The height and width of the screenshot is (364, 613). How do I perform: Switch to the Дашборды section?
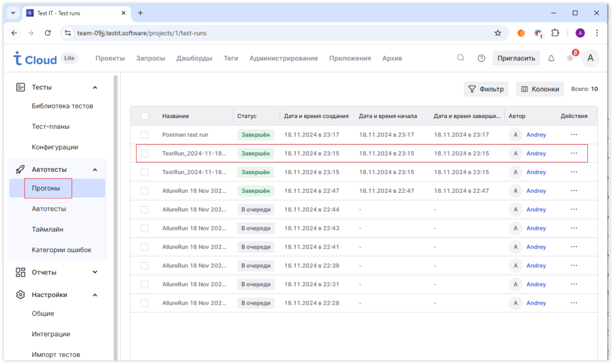tap(194, 58)
